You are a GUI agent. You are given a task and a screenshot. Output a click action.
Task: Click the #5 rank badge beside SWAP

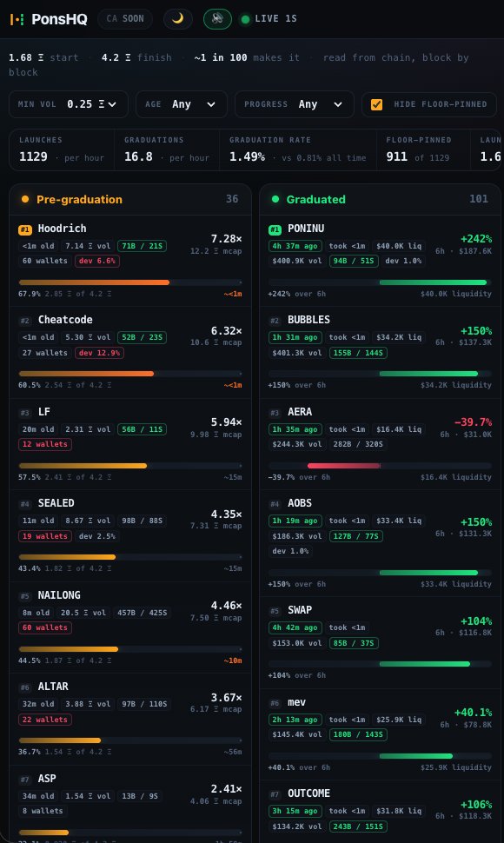(275, 611)
